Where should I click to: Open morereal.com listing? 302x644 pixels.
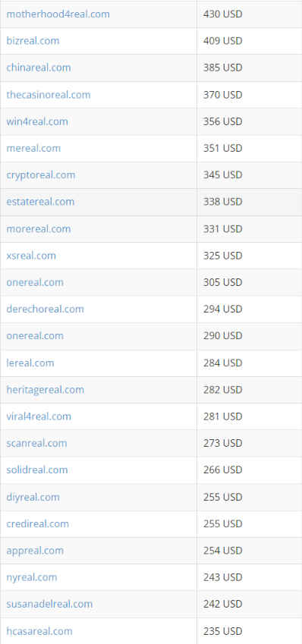(x=39, y=229)
